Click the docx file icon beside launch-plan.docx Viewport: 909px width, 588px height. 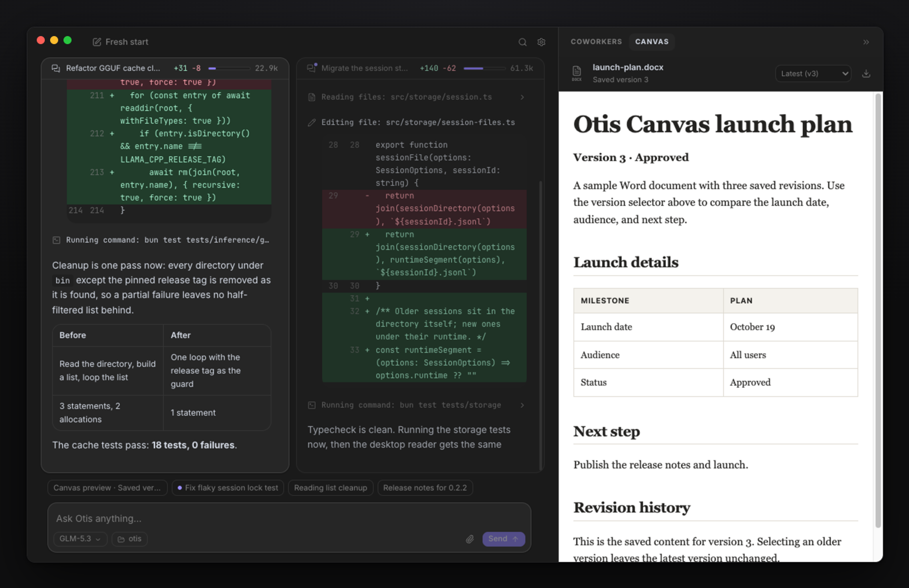click(576, 73)
